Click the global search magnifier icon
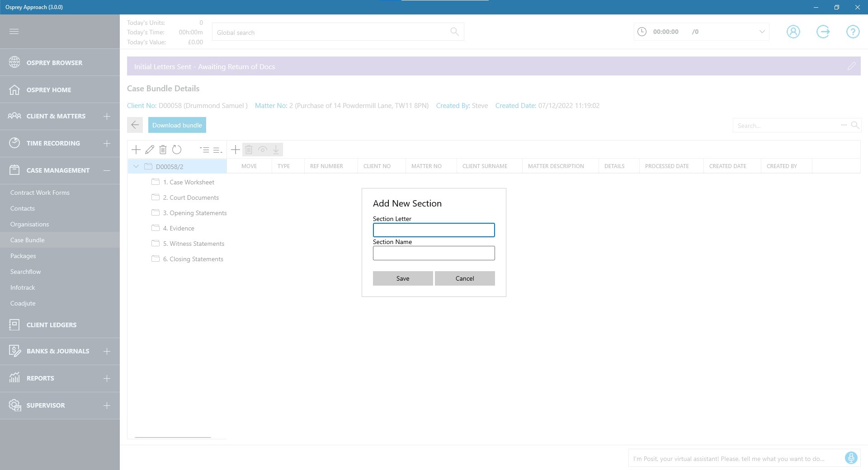The image size is (868, 470). 454,32
